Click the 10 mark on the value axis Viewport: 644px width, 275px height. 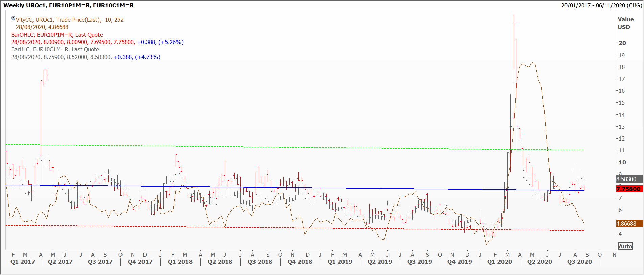(622, 162)
